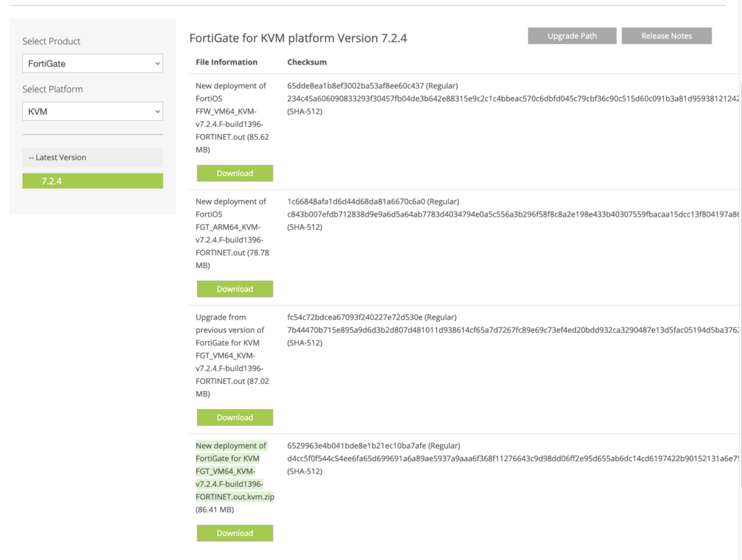Download the FortiGate KVM upgrade file
This screenshot has height=560, width=742.
click(x=235, y=417)
